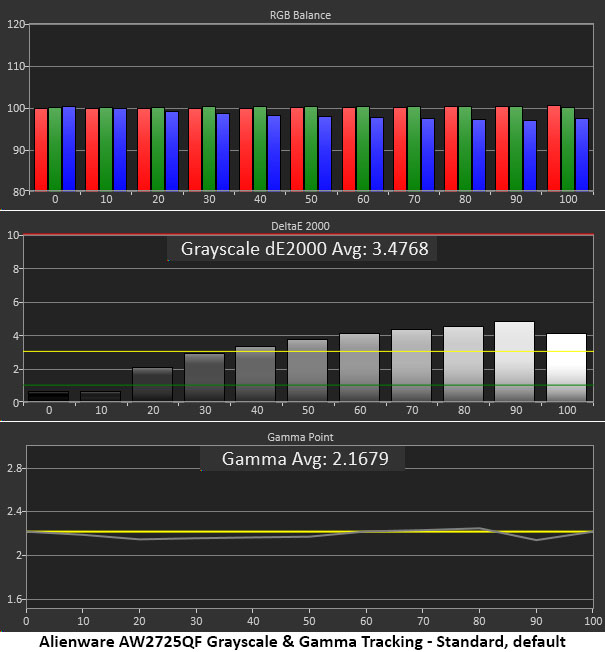
Task: Click the 90 y-axis label in RGB Balance
Action: click(19, 151)
